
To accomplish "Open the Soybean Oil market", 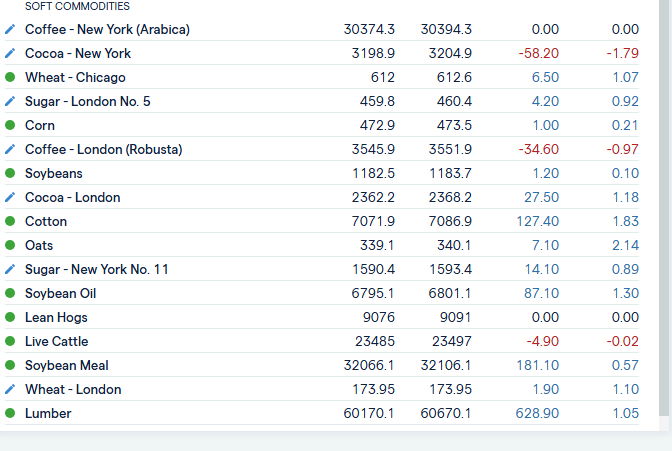I will [x=60, y=293].
